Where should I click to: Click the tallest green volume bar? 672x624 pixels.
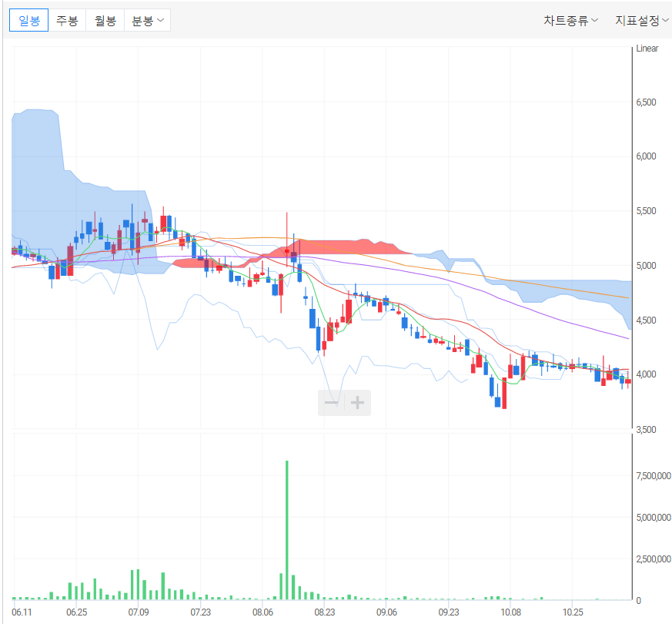286,530
